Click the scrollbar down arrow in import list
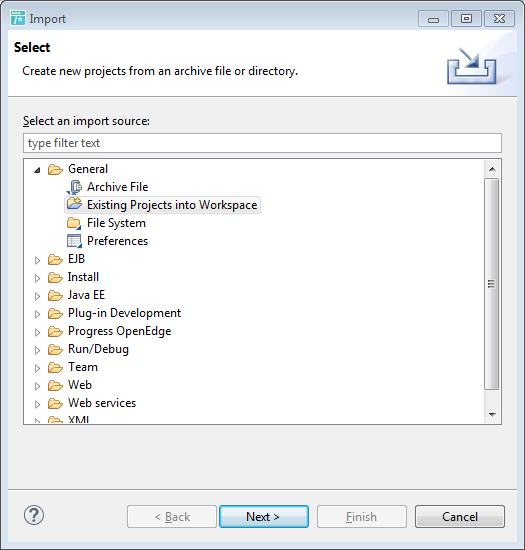 pos(492,415)
